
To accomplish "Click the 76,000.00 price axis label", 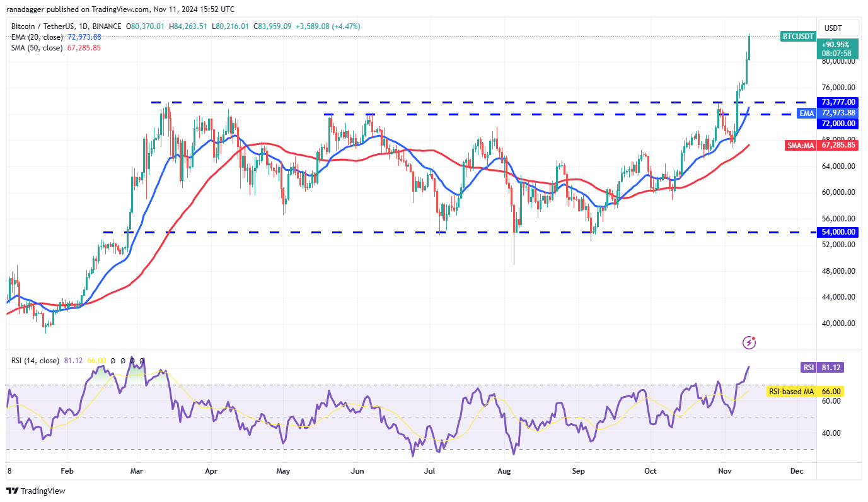I will [839, 88].
